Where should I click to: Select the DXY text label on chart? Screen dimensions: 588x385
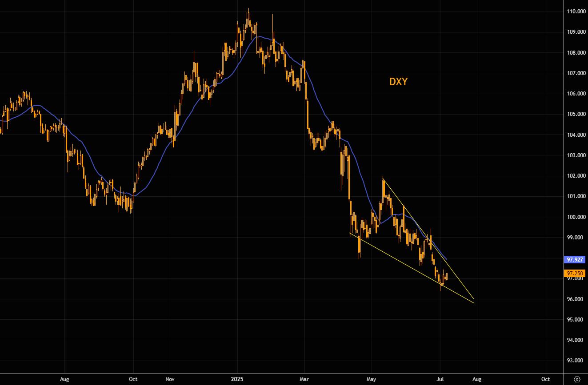pos(398,82)
